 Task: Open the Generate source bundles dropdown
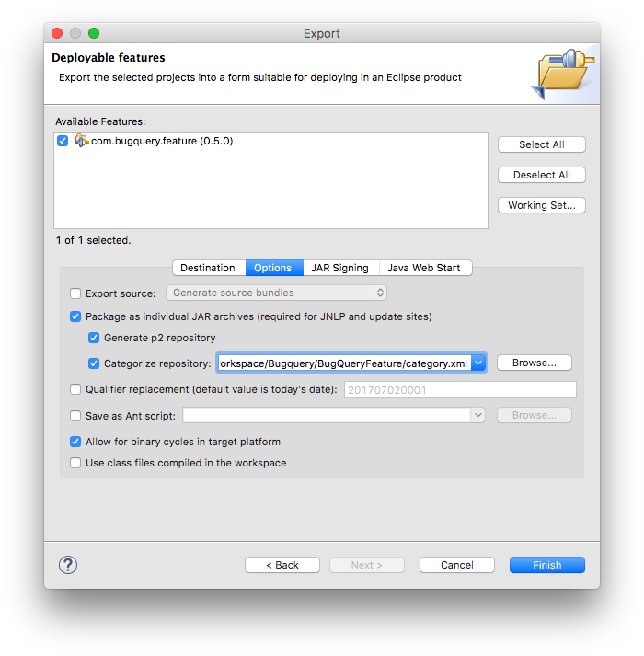click(x=276, y=293)
